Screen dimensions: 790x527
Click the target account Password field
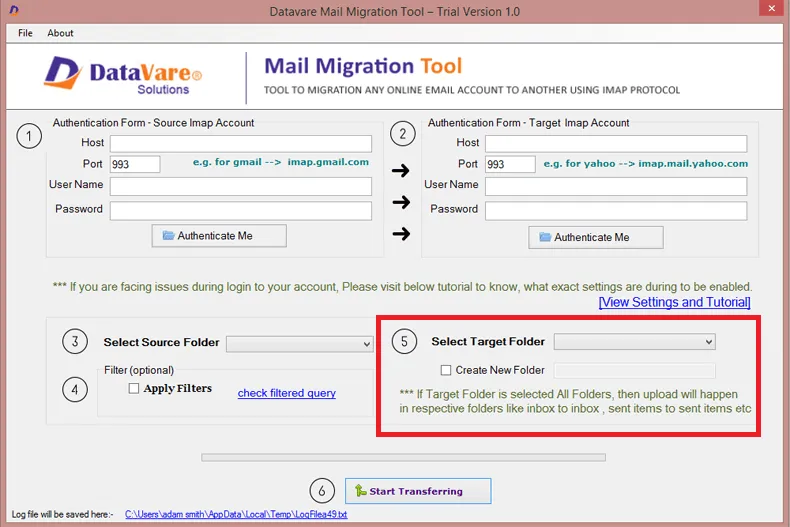pyautogui.click(x=616, y=211)
